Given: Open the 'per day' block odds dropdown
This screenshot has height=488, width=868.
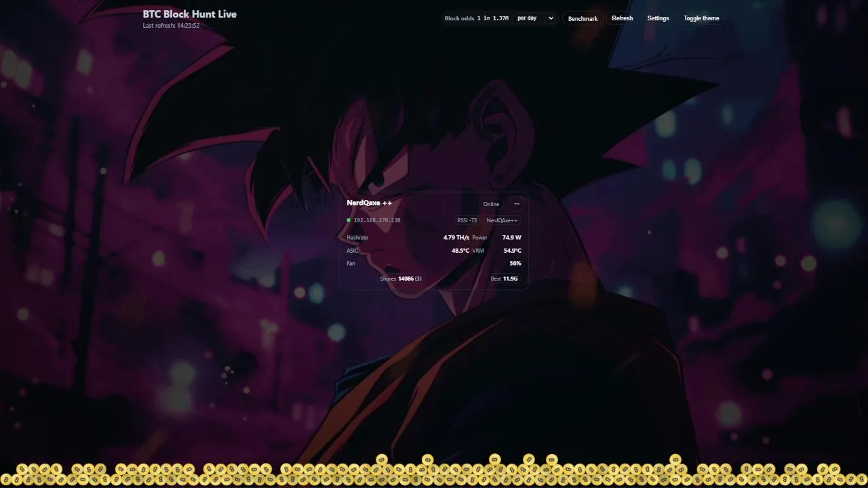Looking at the screenshot, I should pos(535,18).
